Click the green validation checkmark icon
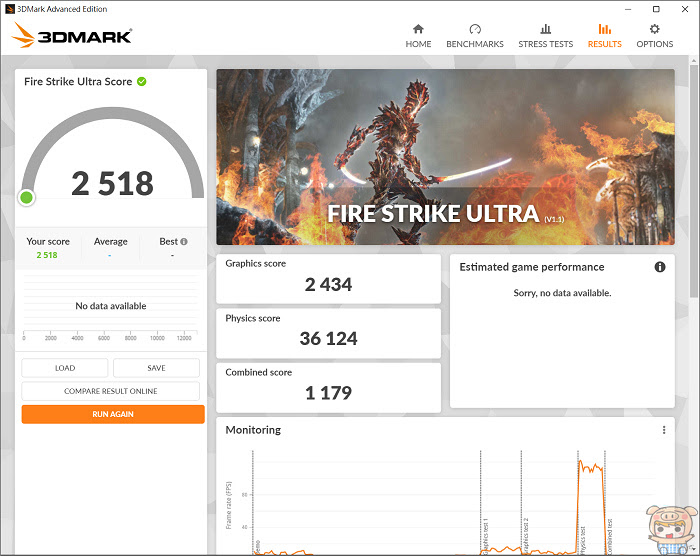The width and height of the screenshot is (700, 556). click(x=142, y=81)
